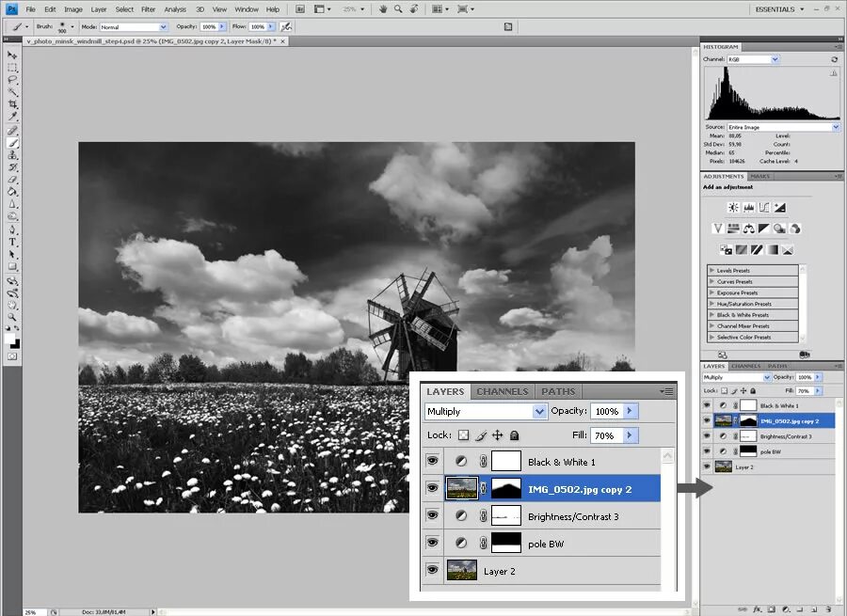Hide Layer 2 in the docked right Layers panel
Screen dimensions: 847x616
pyautogui.click(x=708, y=466)
